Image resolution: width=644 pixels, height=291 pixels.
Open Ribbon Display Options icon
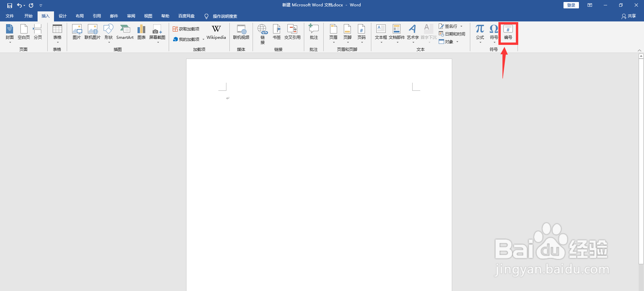coord(590,5)
